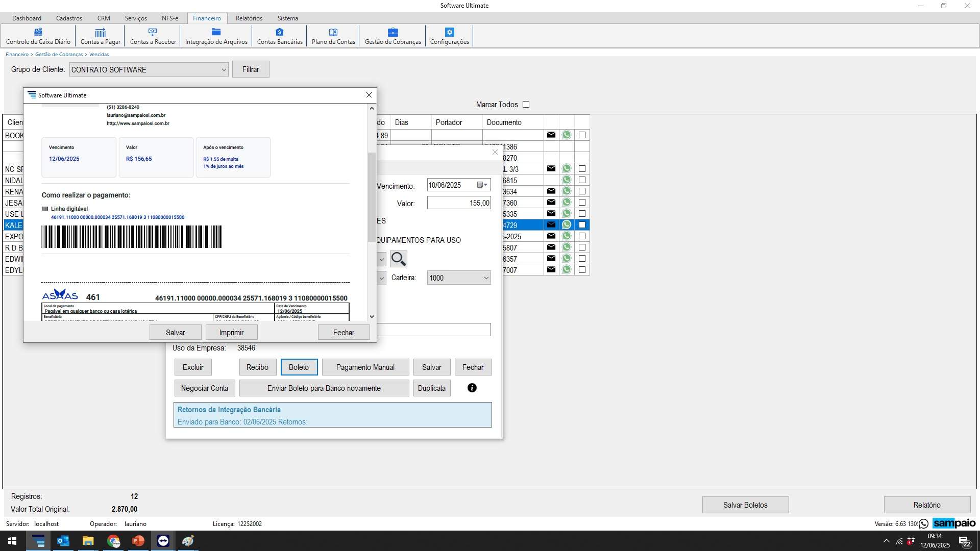Click the Filtrar button
This screenshot has width=980, height=551.
point(251,69)
